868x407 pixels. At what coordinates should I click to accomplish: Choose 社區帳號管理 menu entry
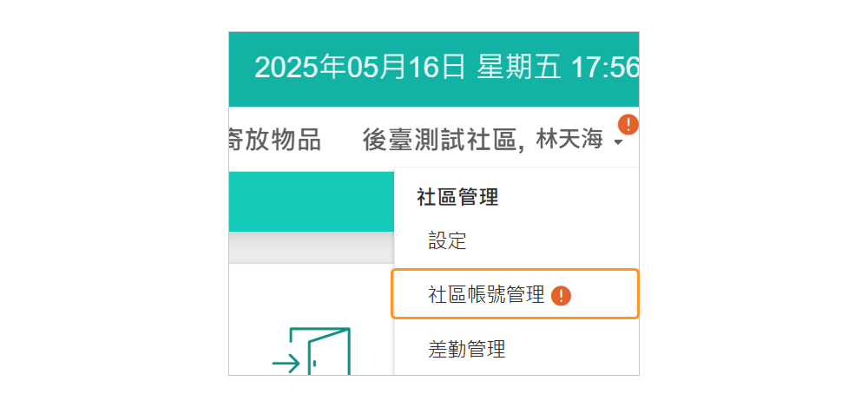tap(515, 294)
